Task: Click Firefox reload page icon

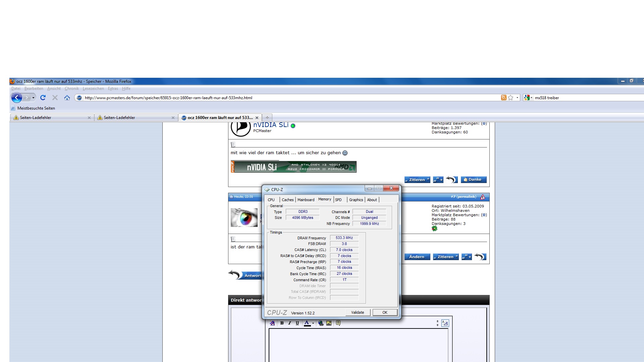Action: pos(43,98)
